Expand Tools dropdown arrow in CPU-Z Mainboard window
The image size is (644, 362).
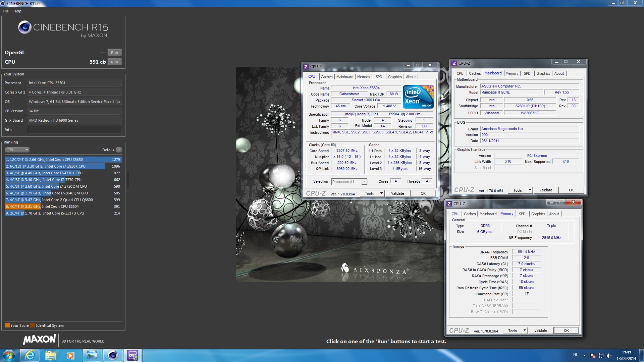pos(530,190)
